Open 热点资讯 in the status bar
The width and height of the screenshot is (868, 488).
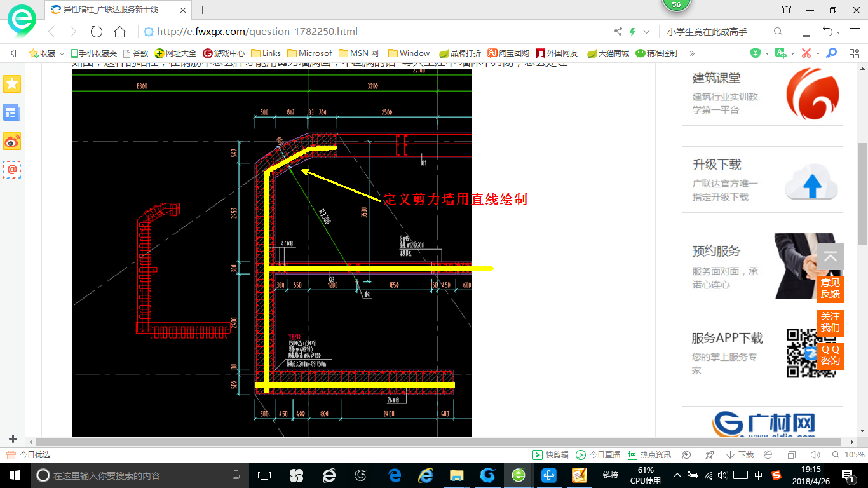649,455
